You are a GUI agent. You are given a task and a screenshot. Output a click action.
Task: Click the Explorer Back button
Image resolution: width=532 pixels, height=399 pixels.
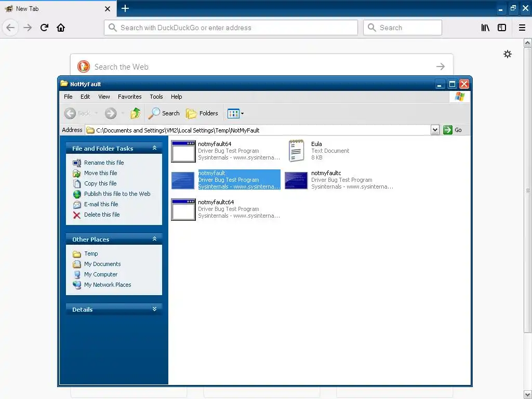[x=77, y=113]
